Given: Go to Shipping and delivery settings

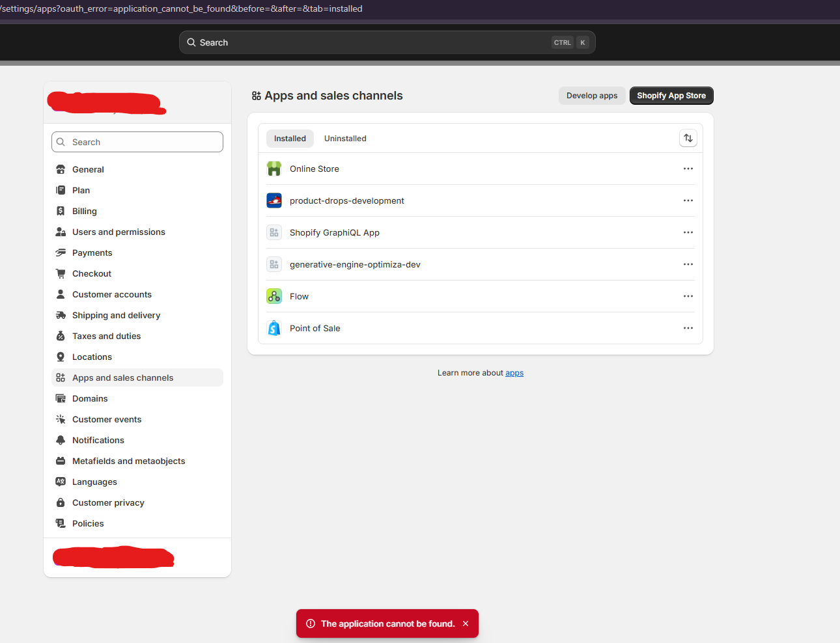Looking at the screenshot, I should 137,315.
